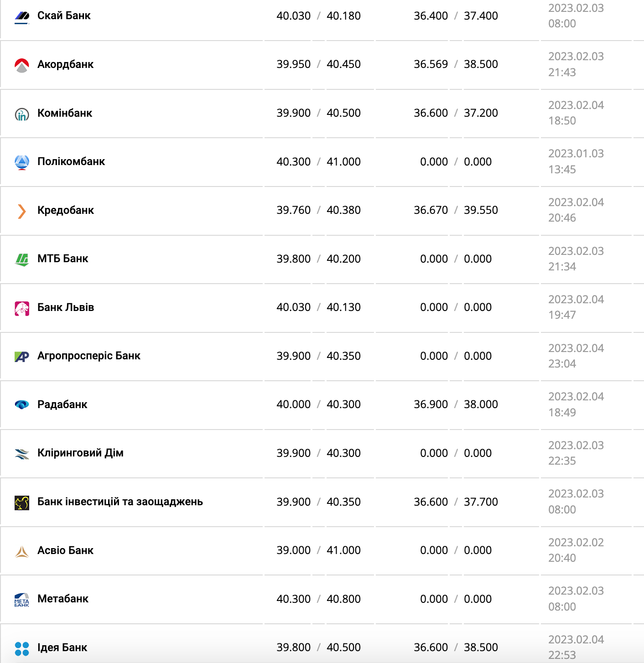
Task: Click the Ідея Банк blue dots logo
Action: click(21, 648)
